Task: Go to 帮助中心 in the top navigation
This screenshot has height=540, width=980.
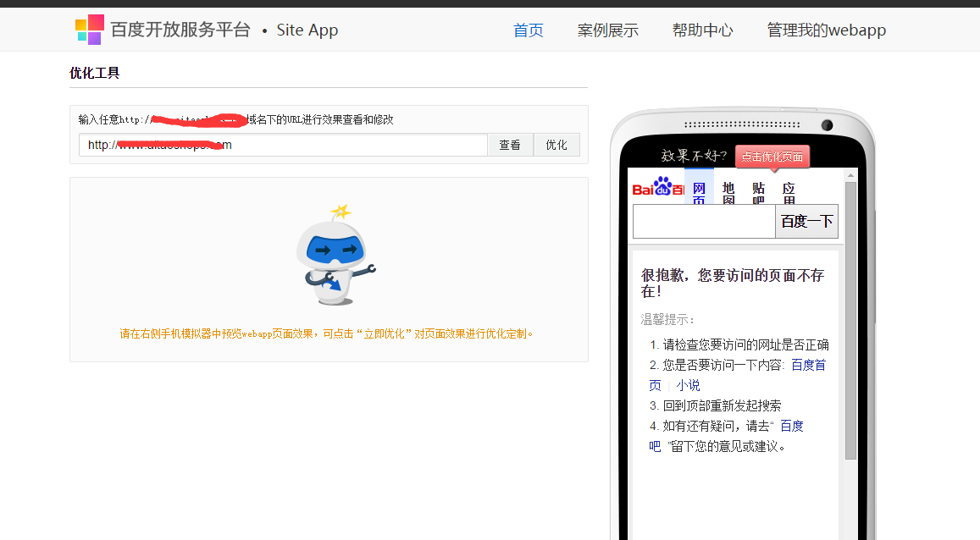Action: click(x=702, y=30)
